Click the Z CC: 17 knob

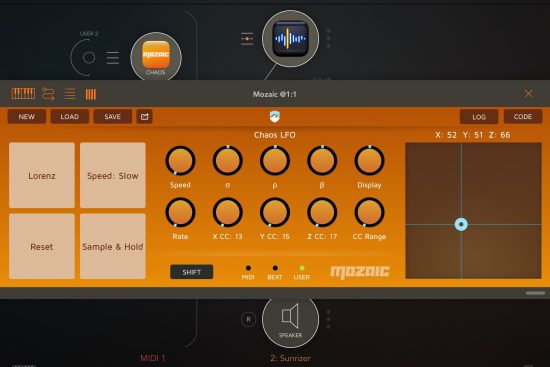point(322,212)
